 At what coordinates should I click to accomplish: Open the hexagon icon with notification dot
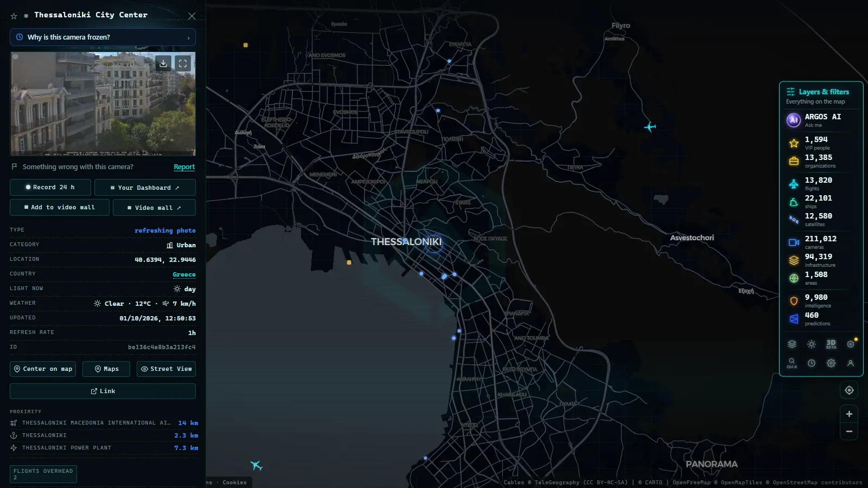point(851,344)
